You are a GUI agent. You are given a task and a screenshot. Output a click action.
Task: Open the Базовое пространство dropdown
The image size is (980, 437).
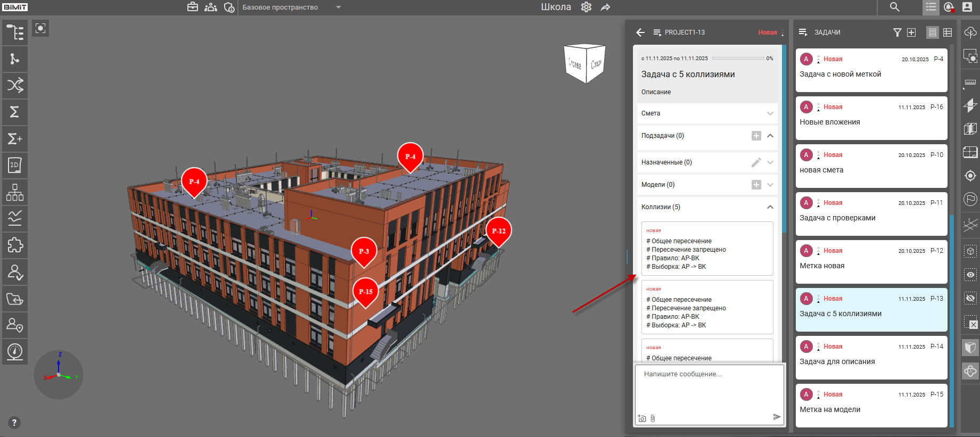tap(338, 7)
